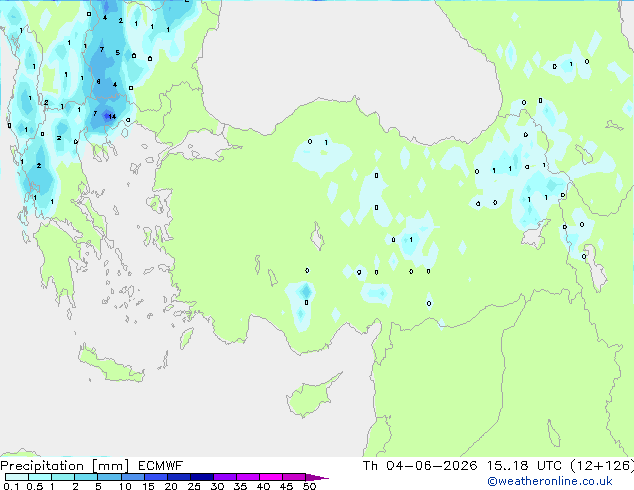Open the weatheronline.co.uk link
The width and height of the screenshot is (634, 490).
pyautogui.click(x=550, y=481)
